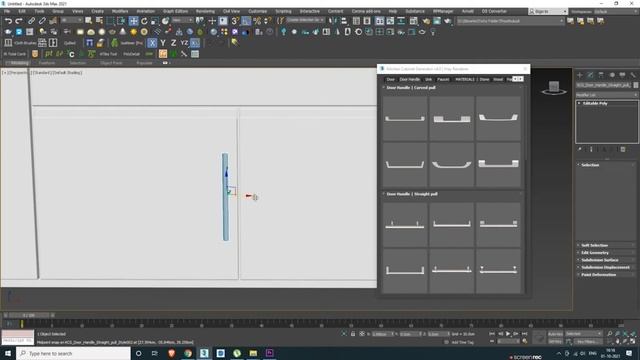Open the Help menu
640x360 pixels.
[x=393, y=11]
